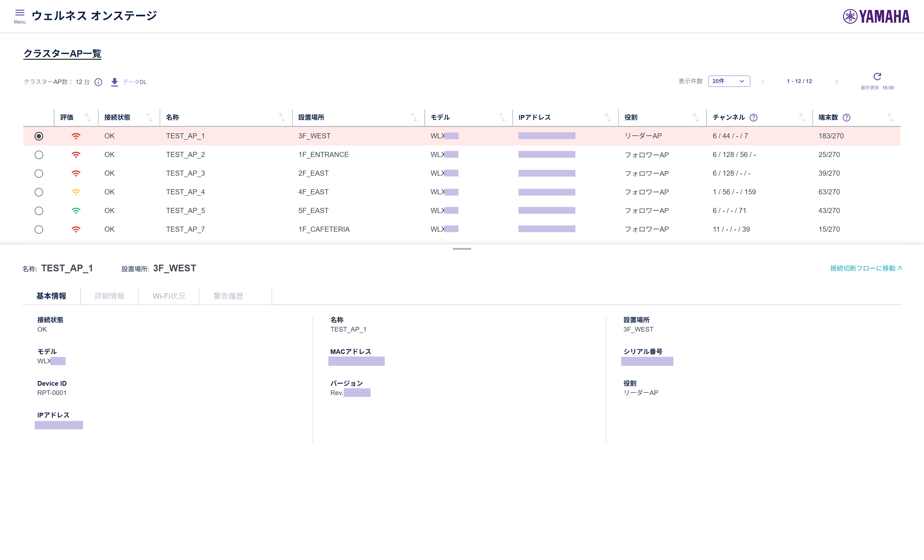Click the 183/270 terminal count cell
The height and width of the screenshot is (560, 924).
pos(831,136)
